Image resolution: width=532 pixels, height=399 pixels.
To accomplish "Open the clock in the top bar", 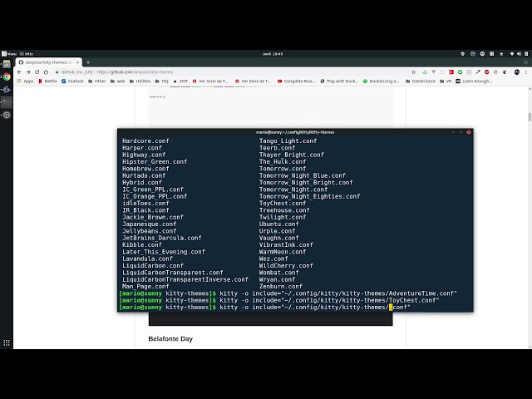I will point(273,53).
